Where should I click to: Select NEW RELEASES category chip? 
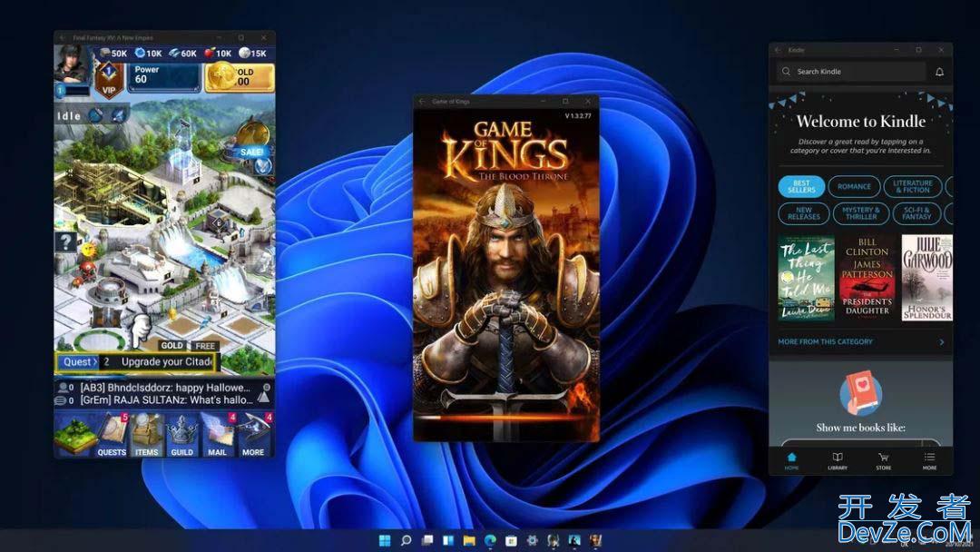coord(804,213)
